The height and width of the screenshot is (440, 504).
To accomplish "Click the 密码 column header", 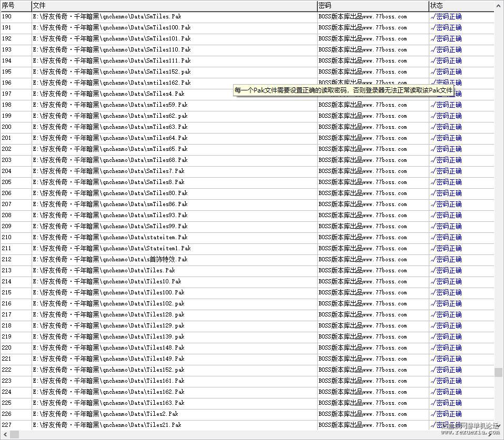I will [373, 5].
